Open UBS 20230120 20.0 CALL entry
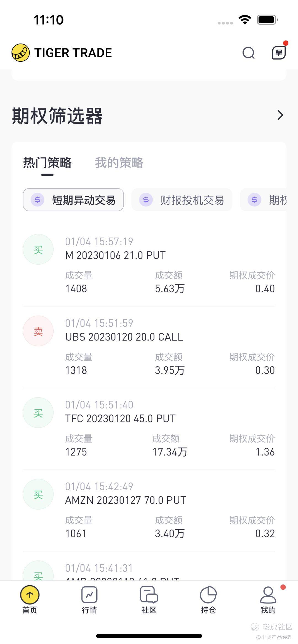This screenshot has width=298, height=644. (x=149, y=347)
